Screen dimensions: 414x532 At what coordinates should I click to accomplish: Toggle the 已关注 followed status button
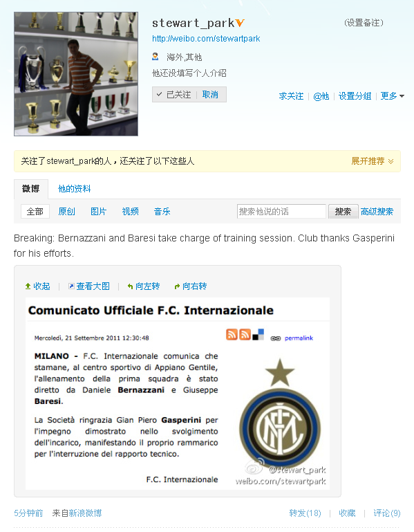pyautogui.click(x=174, y=95)
